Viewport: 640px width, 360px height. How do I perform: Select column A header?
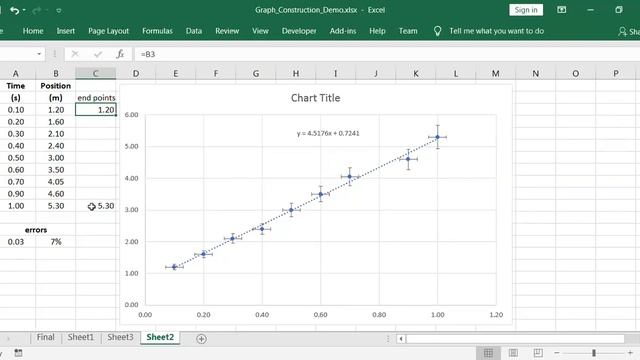click(16, 73)
